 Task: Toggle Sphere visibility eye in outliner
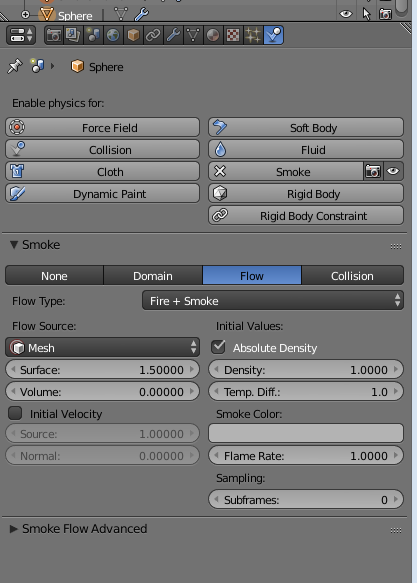(346, 14)
